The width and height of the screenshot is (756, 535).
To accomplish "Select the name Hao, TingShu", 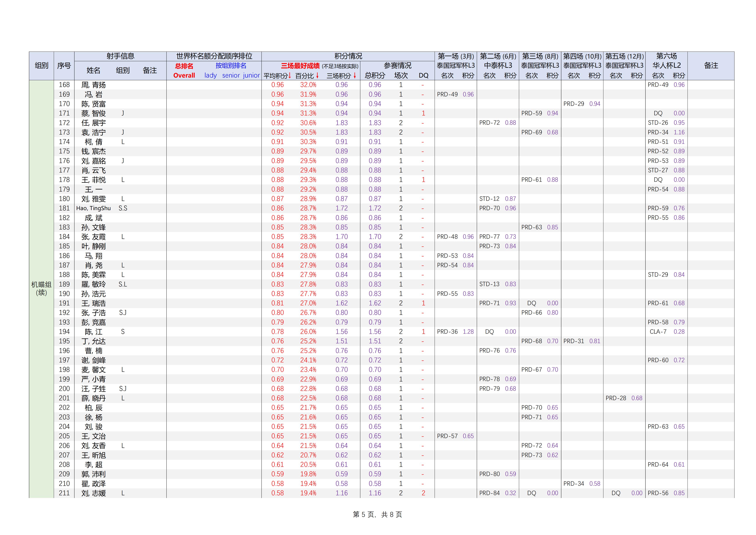I will (94, 208).
